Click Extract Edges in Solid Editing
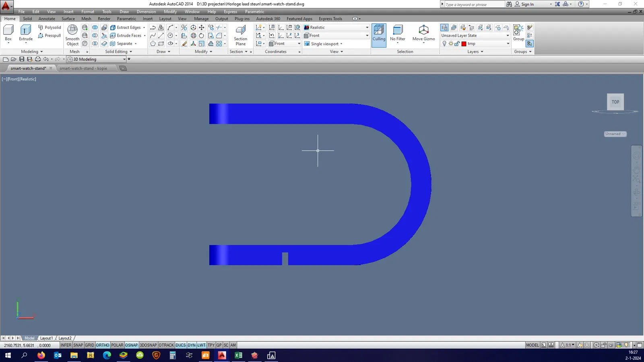 (128, 27)
